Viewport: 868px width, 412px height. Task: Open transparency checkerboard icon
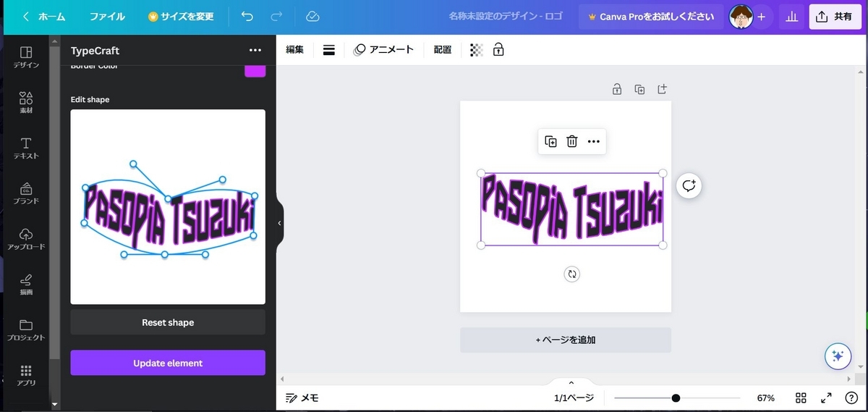476,49
